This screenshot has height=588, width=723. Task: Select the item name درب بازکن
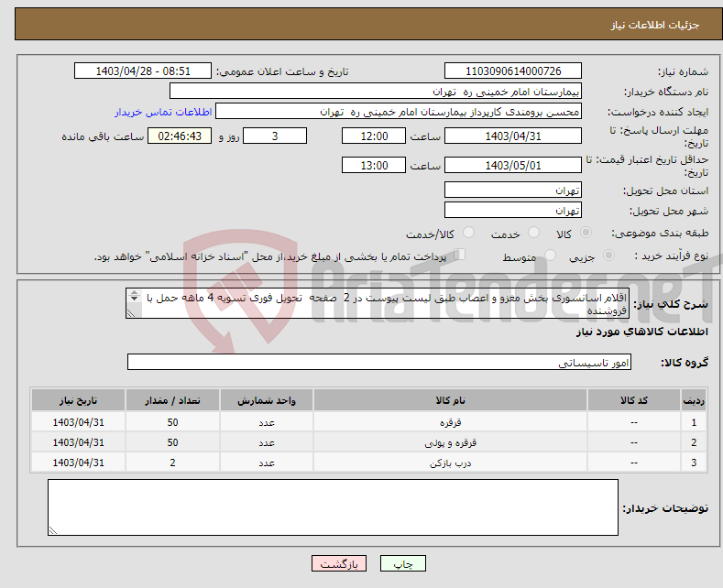point(450,463)
